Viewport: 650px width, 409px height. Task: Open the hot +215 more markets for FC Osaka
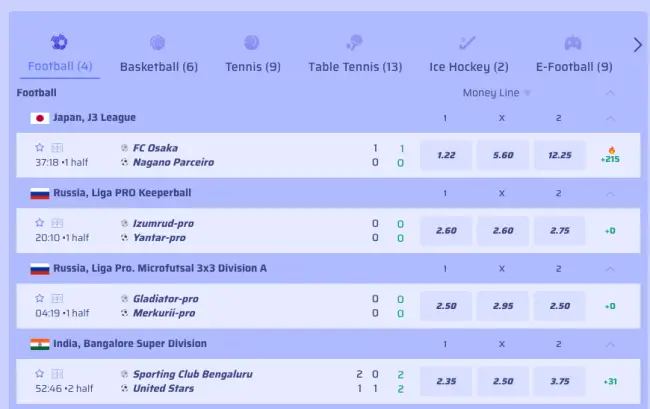pos(610,155)
